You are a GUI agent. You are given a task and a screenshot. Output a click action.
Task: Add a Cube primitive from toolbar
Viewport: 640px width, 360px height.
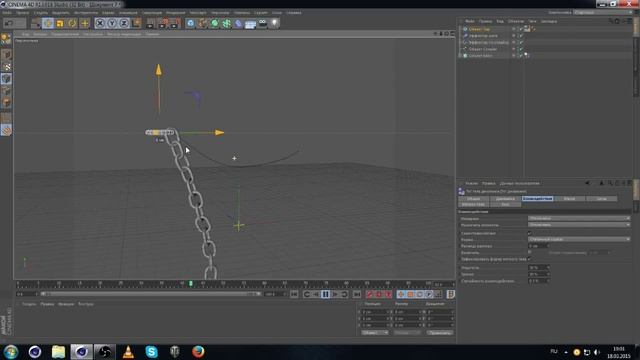point(191,23)
